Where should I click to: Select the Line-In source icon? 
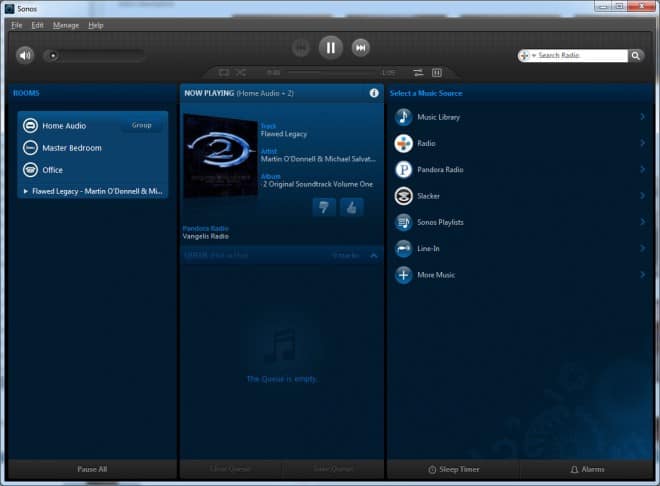[x=403, y=248]
